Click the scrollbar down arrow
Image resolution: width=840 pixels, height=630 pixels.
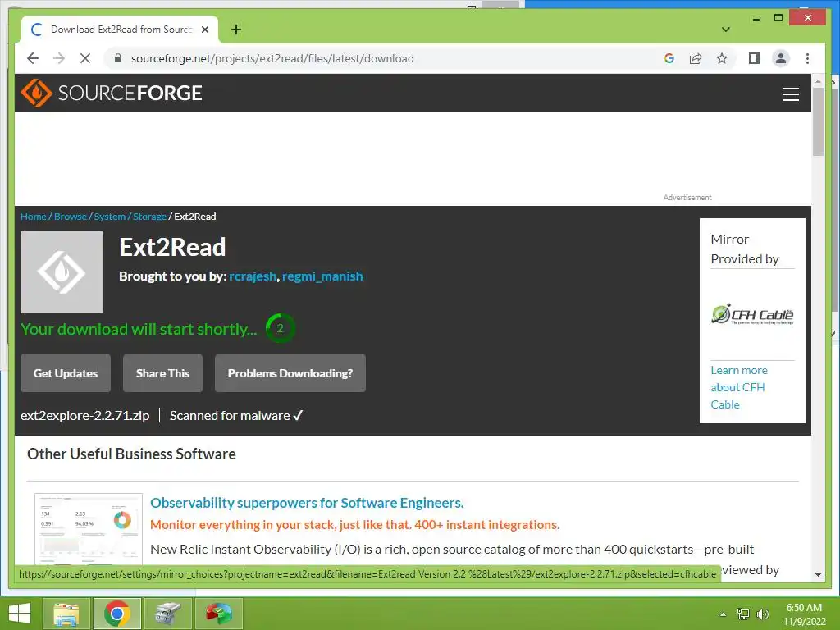(x=818, y=575)
